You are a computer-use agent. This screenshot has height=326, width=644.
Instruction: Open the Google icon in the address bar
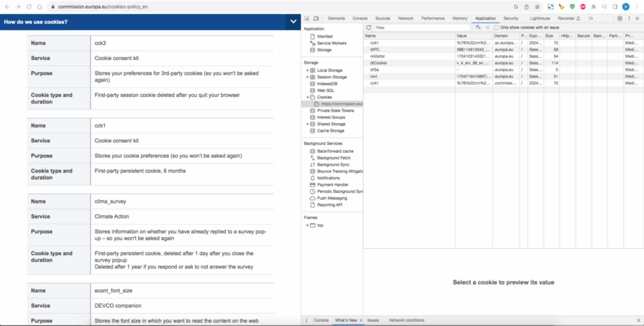pyautogui.click(x=516, y=7)
